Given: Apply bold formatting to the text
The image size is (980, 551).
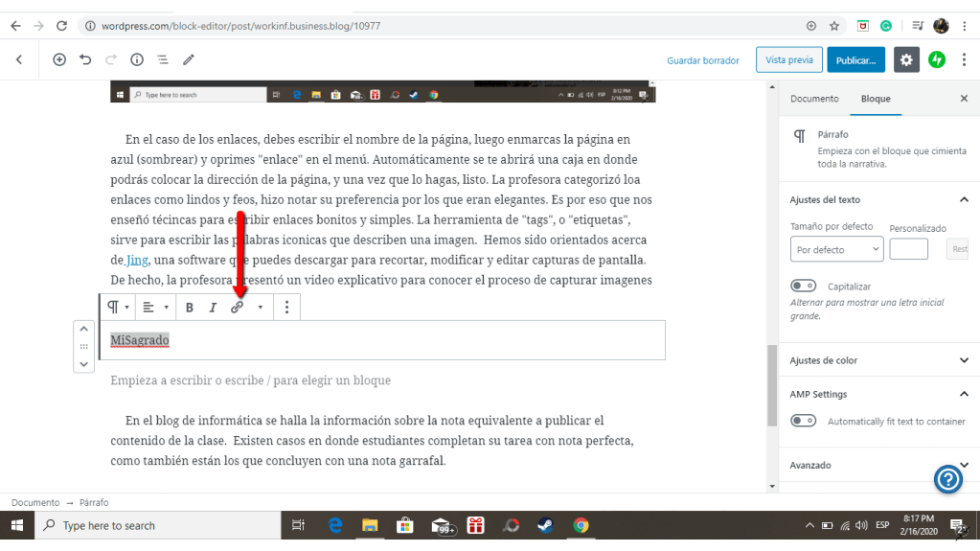Looking at the screenshot, I should coord(190,308).
